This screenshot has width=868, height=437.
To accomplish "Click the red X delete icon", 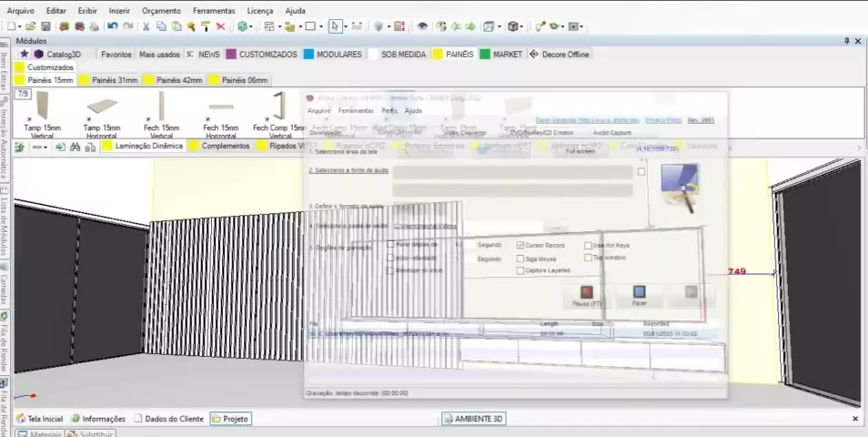I will pyautogui.click(x=220, y=26).
